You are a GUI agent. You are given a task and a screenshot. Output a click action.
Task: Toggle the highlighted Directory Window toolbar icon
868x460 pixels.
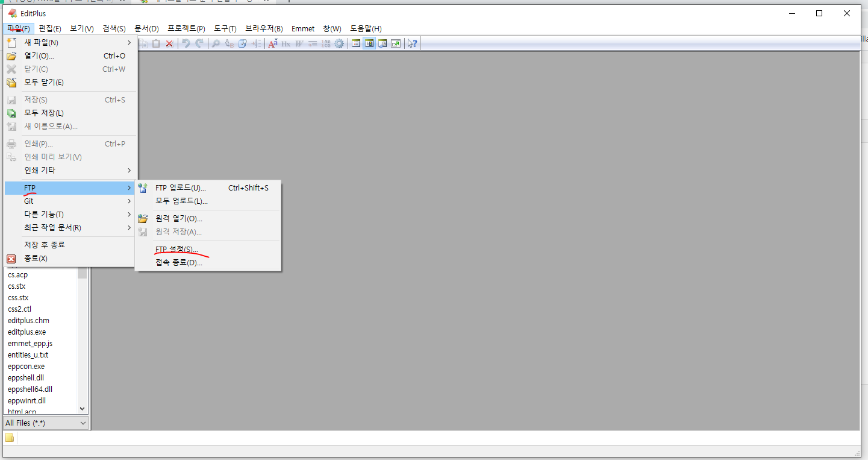coord(369,43)
